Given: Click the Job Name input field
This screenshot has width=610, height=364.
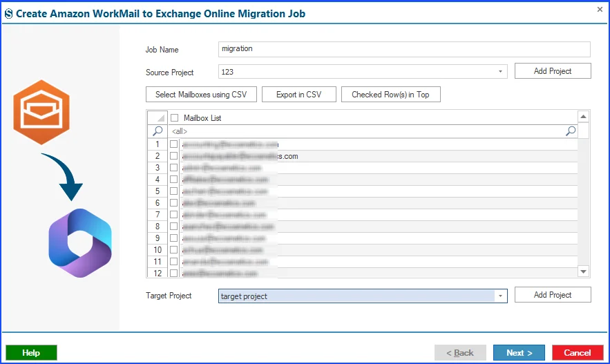Looking at the screenshot, I should click(x=404, y=50).
